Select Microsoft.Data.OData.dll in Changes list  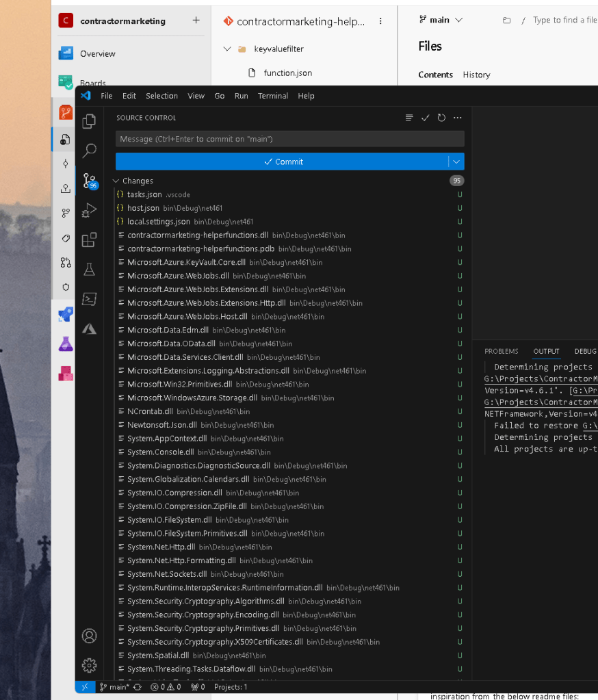point(289,343)
